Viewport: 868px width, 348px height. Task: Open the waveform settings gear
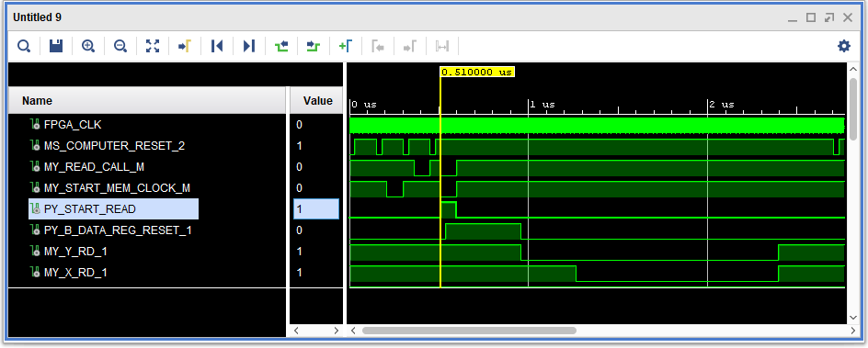click(844, 46)
